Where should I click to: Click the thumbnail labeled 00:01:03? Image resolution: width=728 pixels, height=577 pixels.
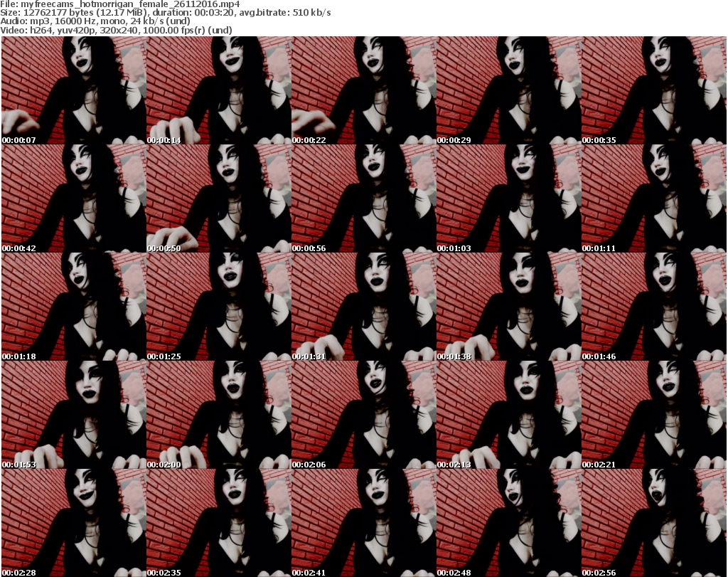[x=508, y=198]
